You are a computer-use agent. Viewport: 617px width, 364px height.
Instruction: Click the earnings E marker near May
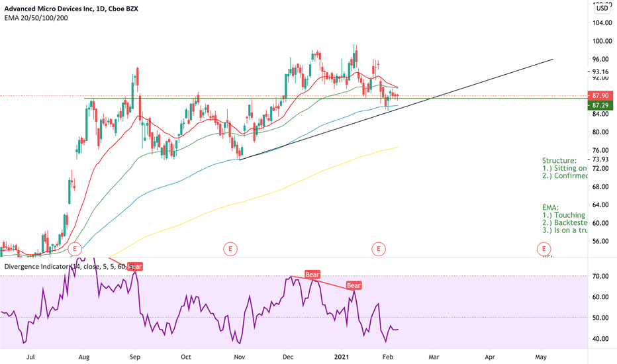click(544, 249)
